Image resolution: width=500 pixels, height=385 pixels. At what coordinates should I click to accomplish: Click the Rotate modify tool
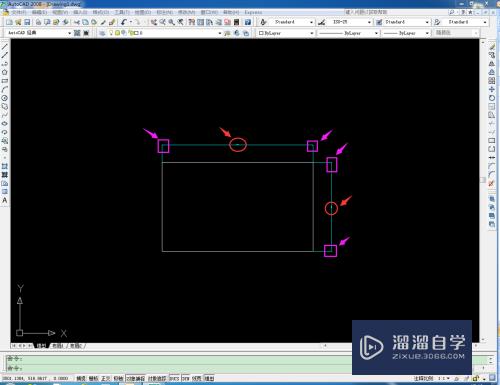click(x=492, y=98)
